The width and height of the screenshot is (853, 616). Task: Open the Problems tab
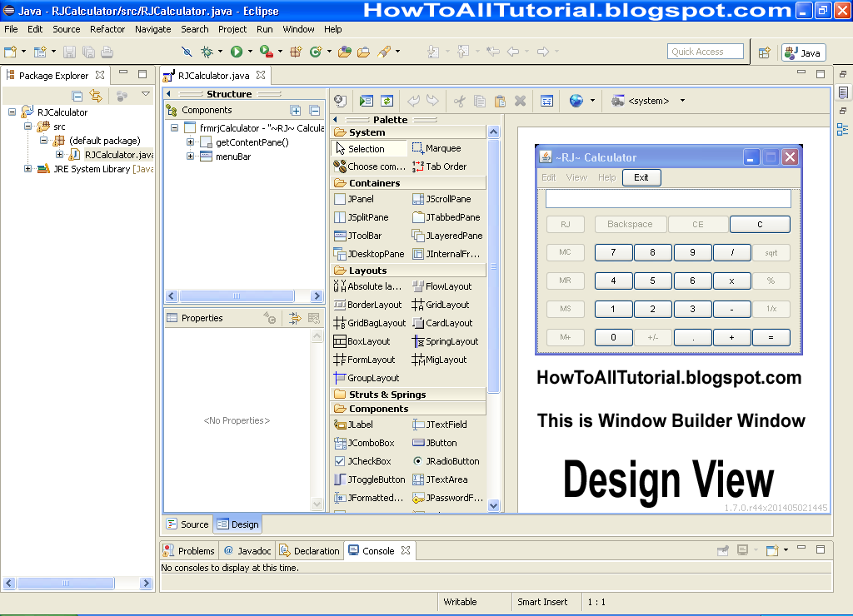pos(189,551)
